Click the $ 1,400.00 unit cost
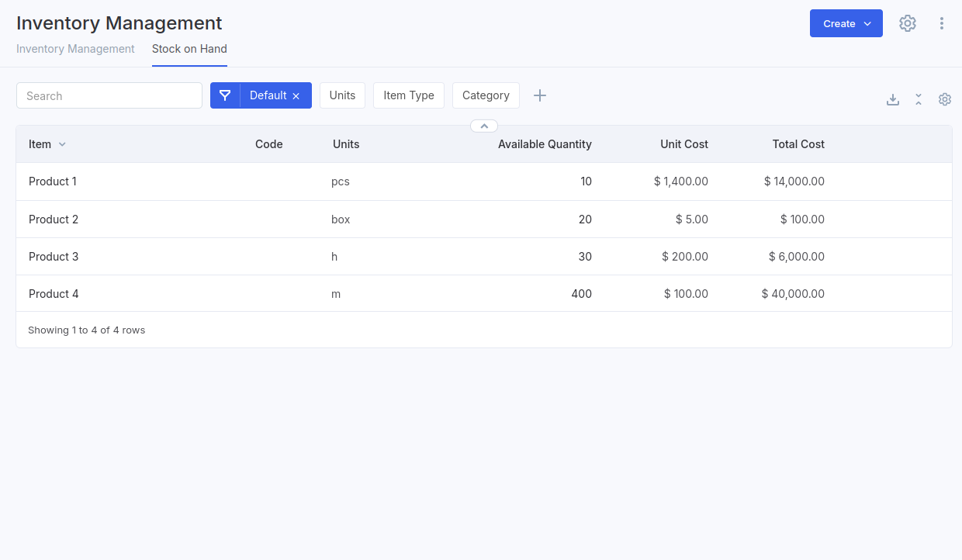The height and width of the screenshot is (560, 962). [x=681, y=181]
